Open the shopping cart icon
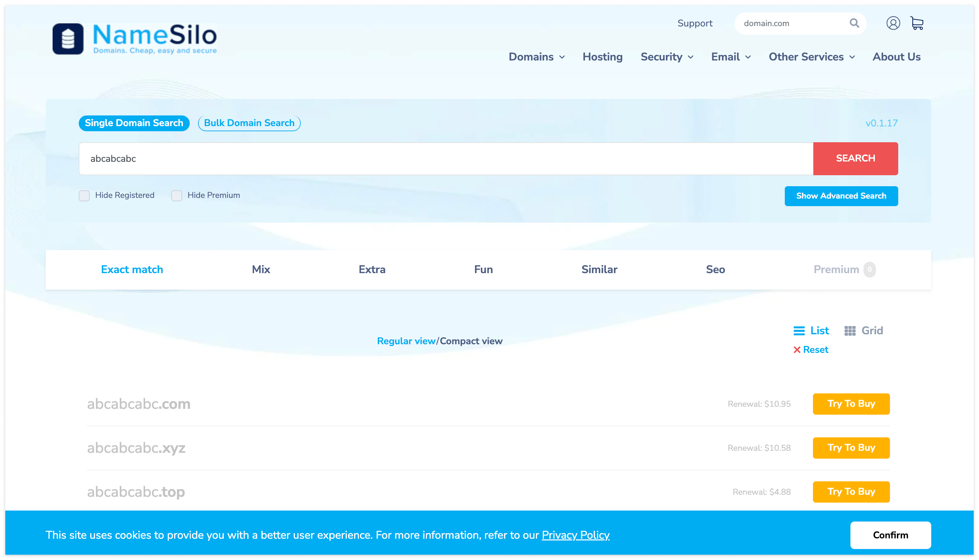979x560 pixels. pos(917,23)
